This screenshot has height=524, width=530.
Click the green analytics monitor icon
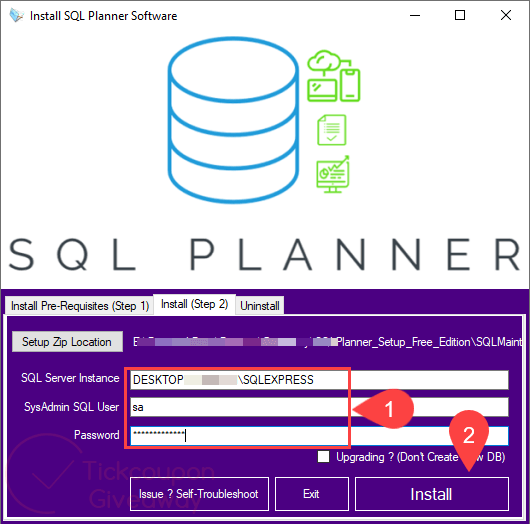pyautogui.click(x=333, y=174)
